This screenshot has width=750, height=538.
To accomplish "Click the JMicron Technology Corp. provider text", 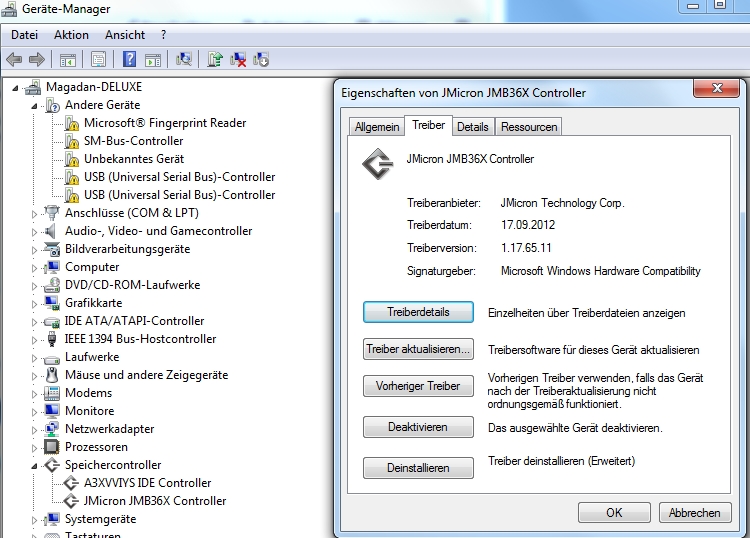I will coord(562,203).
